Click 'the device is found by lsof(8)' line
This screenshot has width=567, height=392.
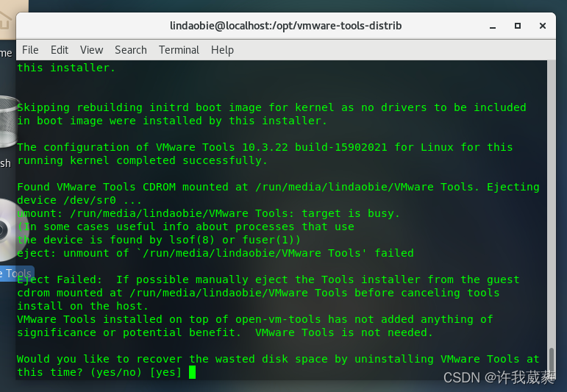coord(159,240)
